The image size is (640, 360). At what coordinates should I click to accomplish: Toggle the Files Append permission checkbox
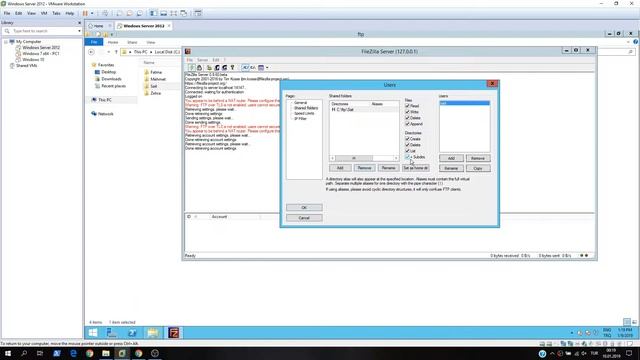coord(407,124)
